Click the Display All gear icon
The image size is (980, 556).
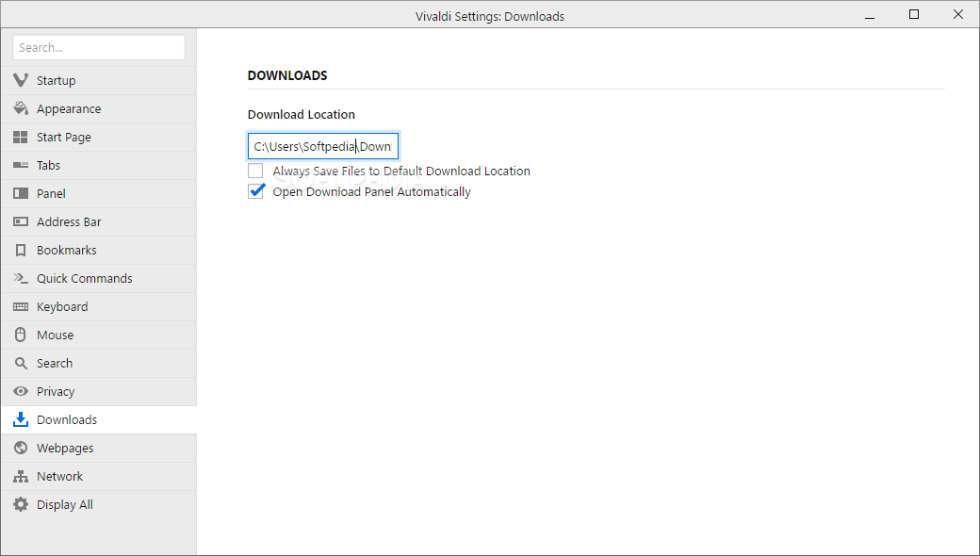tap(21, 504)
